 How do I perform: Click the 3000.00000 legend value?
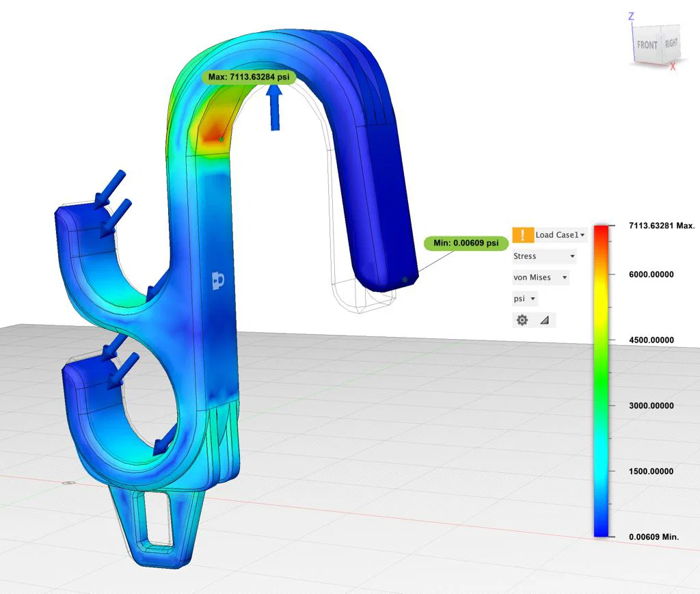[651, 405]
